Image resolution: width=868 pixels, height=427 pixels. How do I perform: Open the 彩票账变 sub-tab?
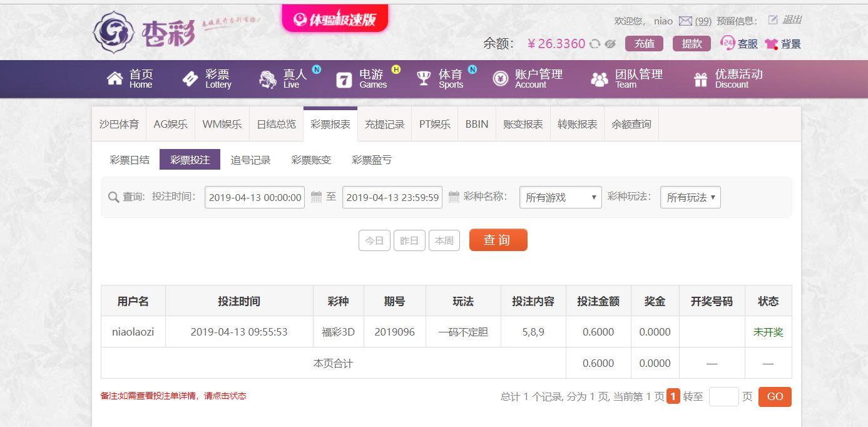click(311, 160)
